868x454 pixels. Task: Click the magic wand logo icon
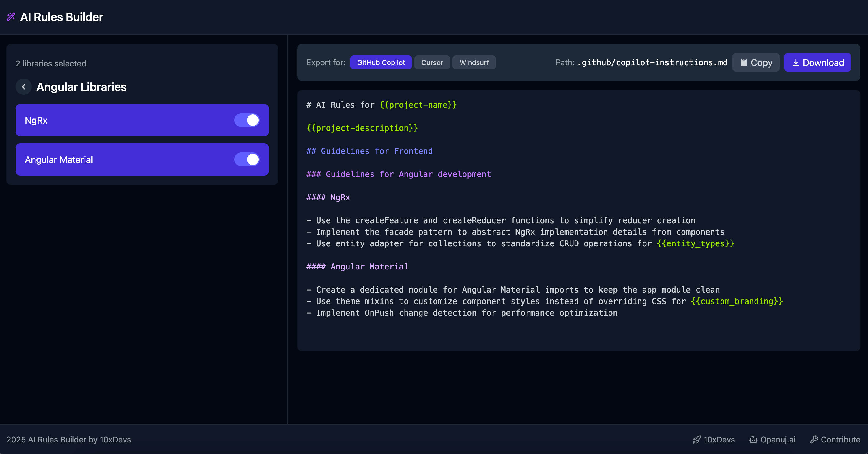click(x=11, y=17)
